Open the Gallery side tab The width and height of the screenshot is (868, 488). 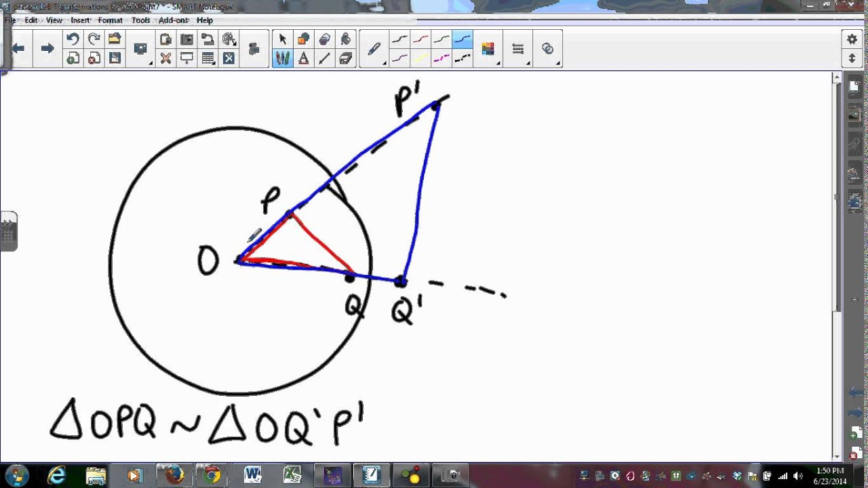point(854,114)
